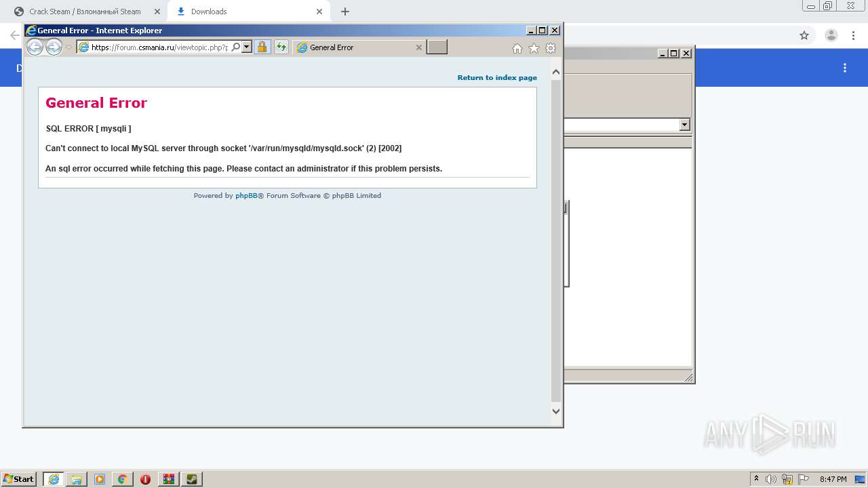Open network status tray icon
Image resolution: width=868 pixels, height=488 pixels.
point(787,479)
